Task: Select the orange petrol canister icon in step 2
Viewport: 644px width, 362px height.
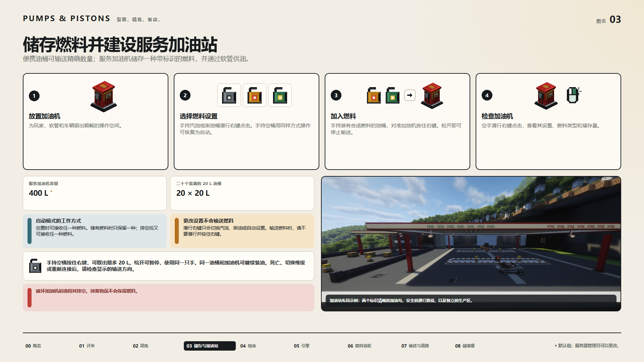Action: point(255,95)
